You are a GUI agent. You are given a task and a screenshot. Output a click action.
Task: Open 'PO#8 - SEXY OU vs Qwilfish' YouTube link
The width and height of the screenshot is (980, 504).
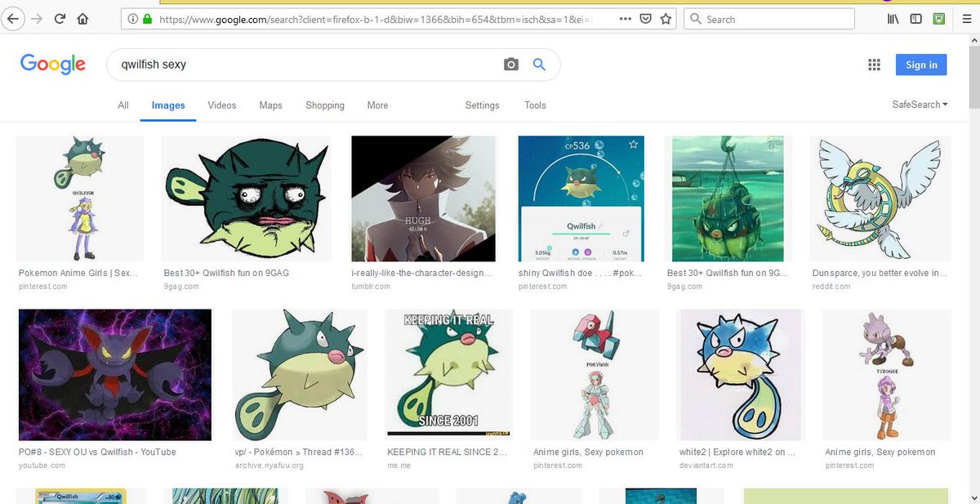(97, 452)
